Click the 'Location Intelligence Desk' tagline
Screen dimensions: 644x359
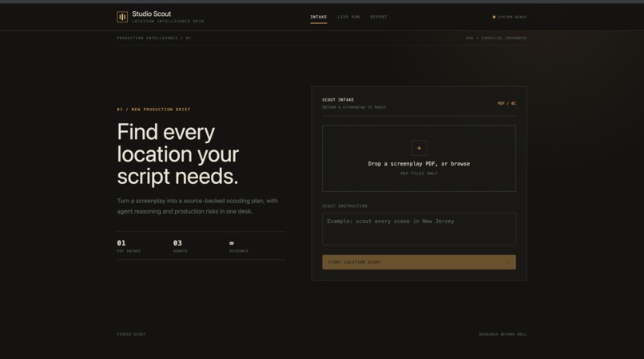pos(168,22)
